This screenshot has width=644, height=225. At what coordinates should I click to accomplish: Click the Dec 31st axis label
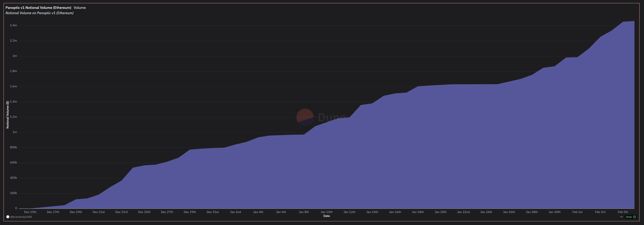[x=213, y=212]
